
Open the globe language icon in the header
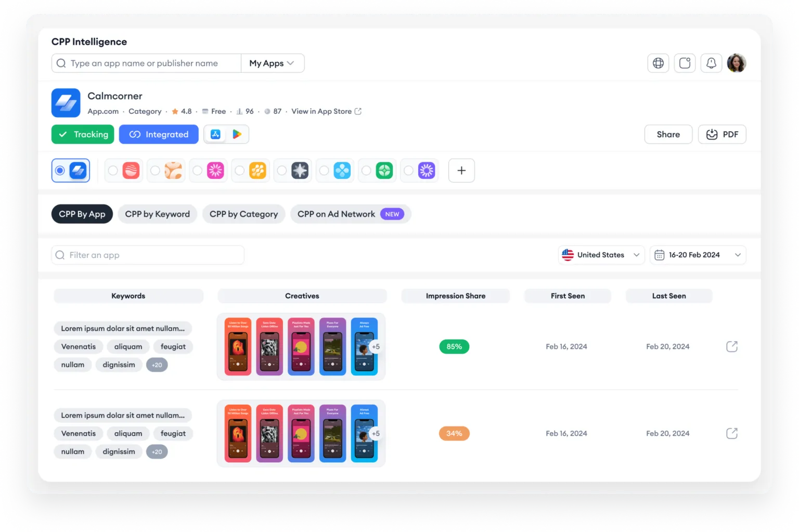tap(658, 63)
